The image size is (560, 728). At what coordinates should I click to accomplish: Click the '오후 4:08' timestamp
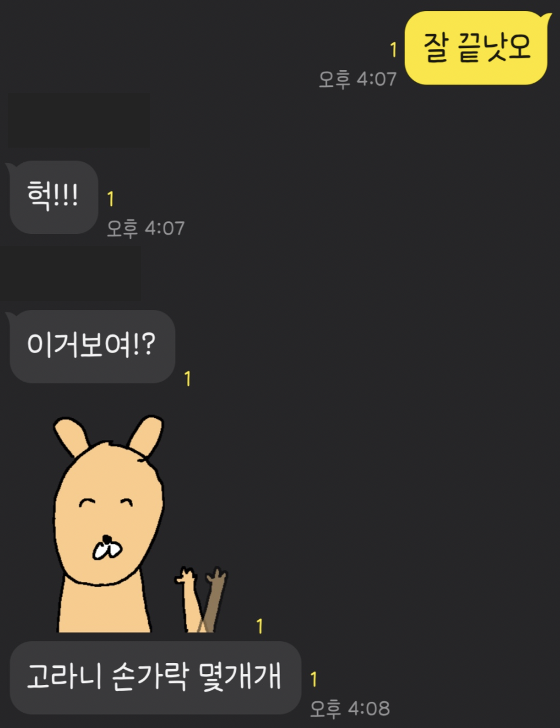(x=350, y=709)
